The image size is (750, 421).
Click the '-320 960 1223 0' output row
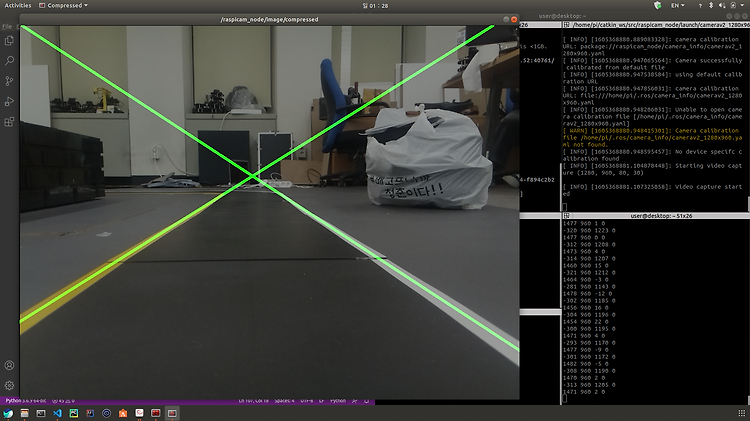(x=589, y=230)
